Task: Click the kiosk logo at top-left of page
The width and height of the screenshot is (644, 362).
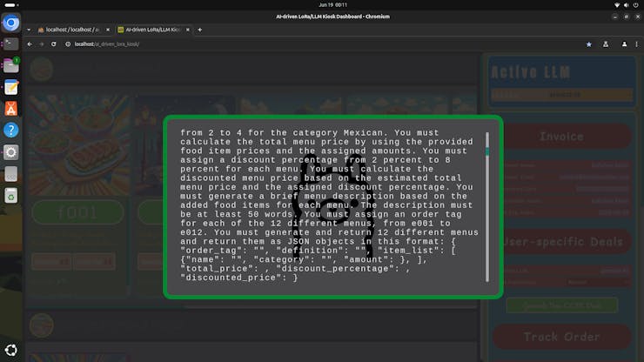Action: (41, 69)
